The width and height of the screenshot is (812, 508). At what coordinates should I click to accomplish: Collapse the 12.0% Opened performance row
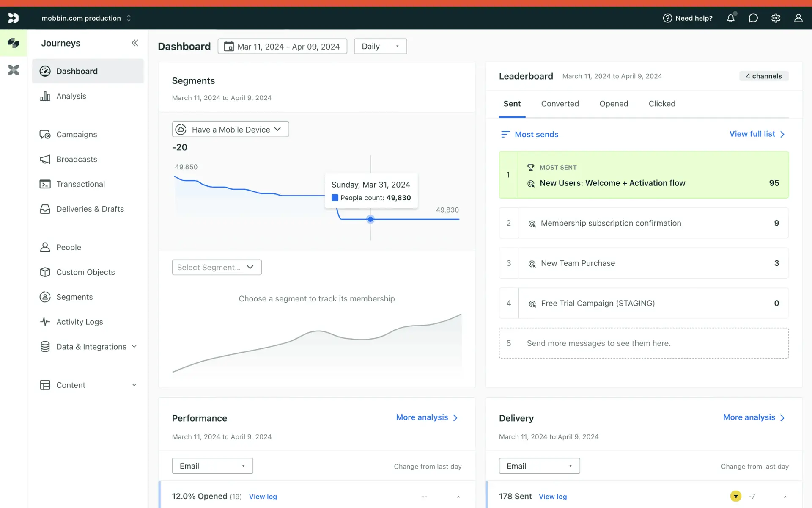point(458,497)
